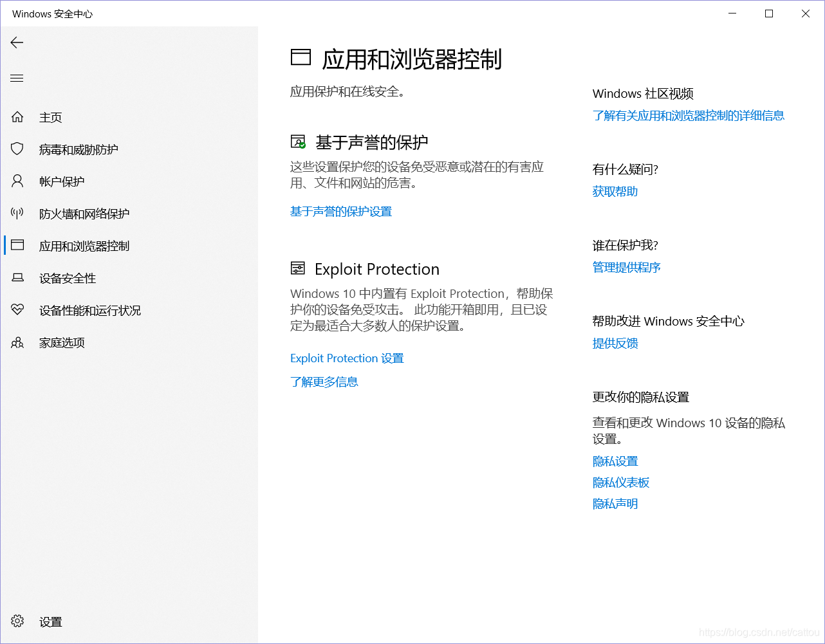This screenshot has height=644, width=825.
Task: Click the settings gear icon
Action: [x=17, y=621]
